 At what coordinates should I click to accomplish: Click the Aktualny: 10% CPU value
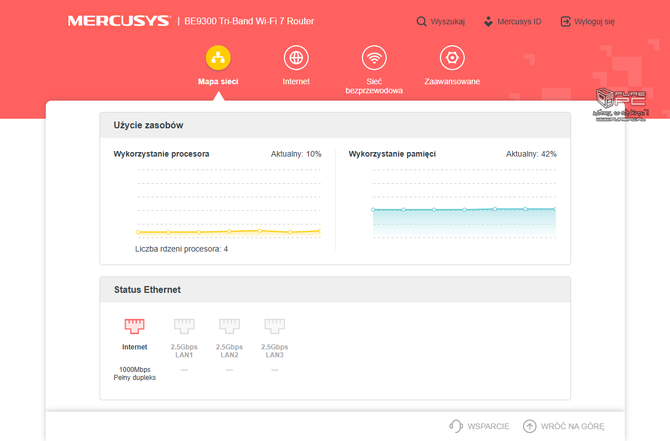296,154
